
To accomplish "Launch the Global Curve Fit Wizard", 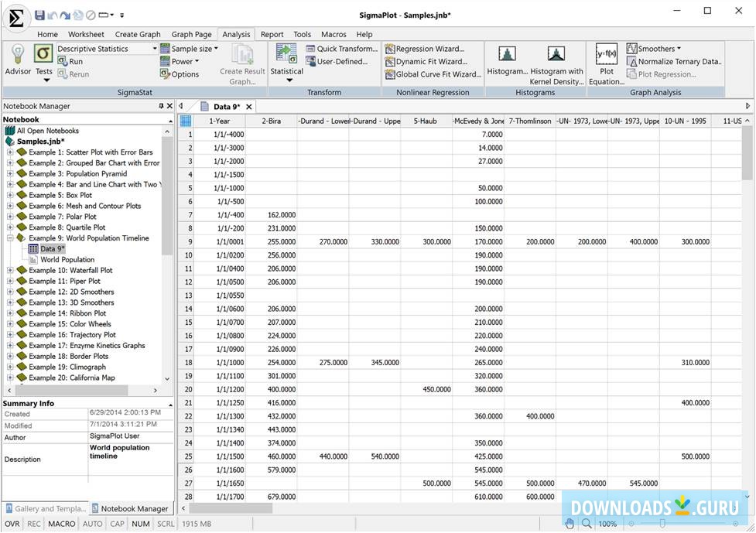I will pos(433,74).
